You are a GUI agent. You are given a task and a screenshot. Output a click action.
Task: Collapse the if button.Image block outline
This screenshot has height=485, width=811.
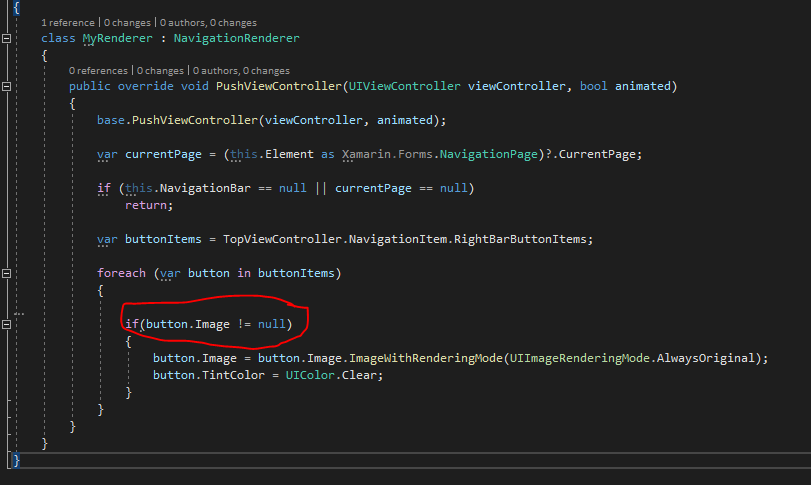point(6,324)
